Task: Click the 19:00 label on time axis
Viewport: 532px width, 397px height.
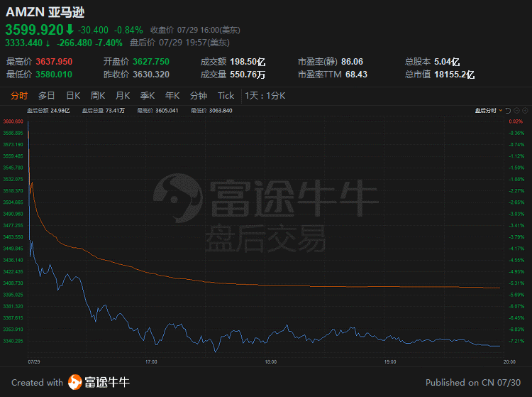Action: tap(389, 361)
